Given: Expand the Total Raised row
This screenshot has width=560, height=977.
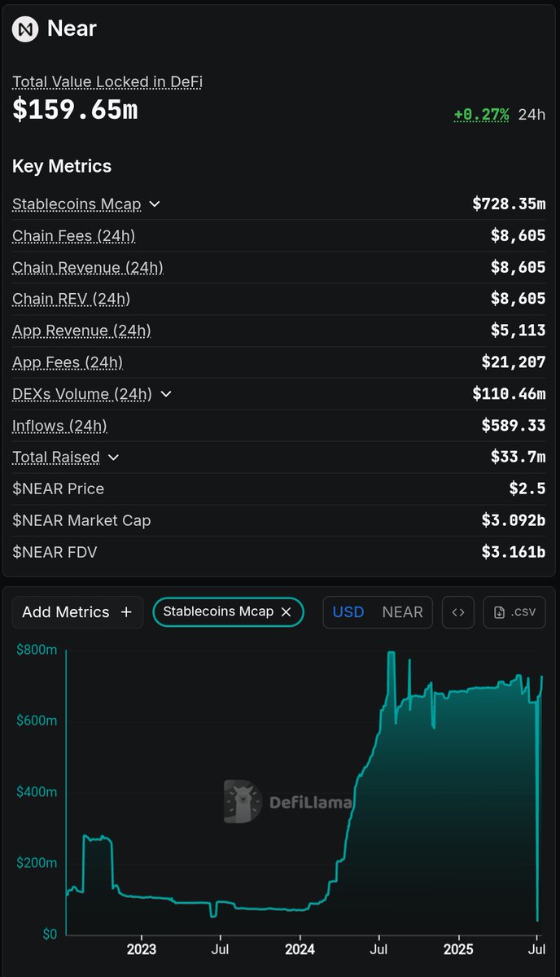Looking at the screenshot, I should [x=113, y=458].
